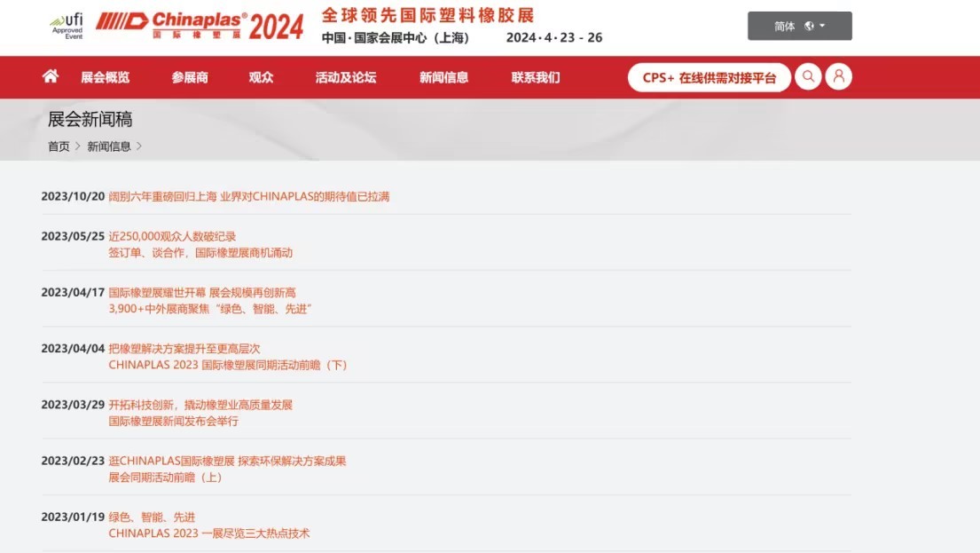Open the 阔别六年重磅回归上海 news article
Image resolution: width=980 pixels, height=553 pixels.
pyautogui.click(x=251, y=196)
